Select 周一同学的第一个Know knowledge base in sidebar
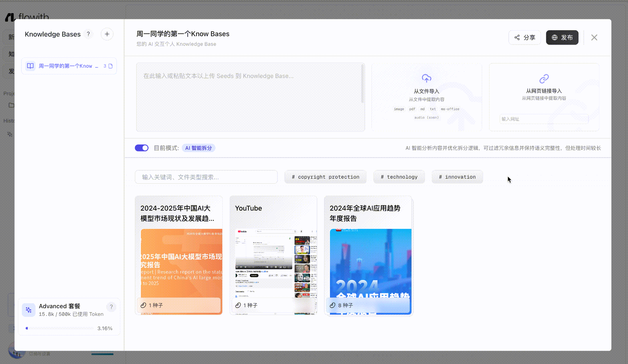 point(69,66)
